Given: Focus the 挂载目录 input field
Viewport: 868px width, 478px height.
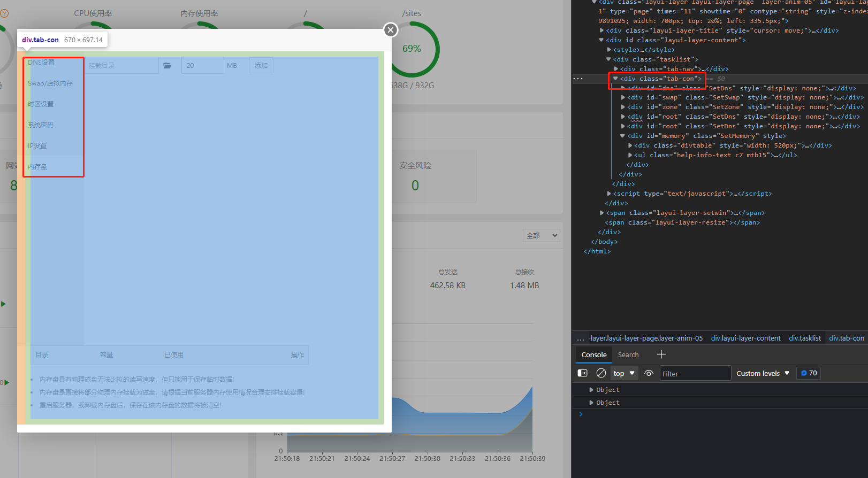Looking at the screenshot, I should [121, 65].
